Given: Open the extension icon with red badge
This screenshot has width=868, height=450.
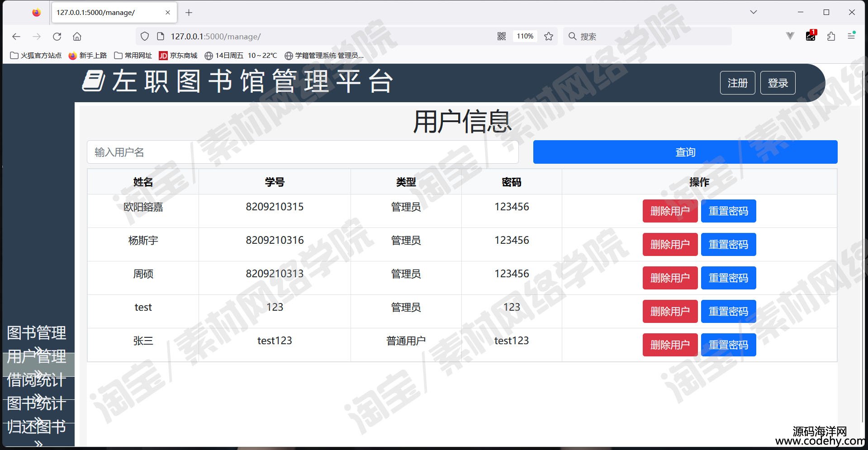Looking at the screenshot, I should [x=811, y=36].
